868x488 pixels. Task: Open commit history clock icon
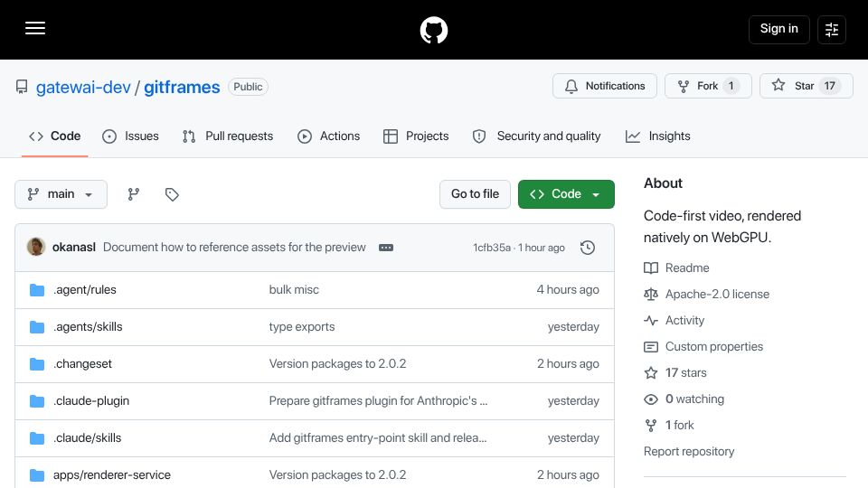(588, 248)
